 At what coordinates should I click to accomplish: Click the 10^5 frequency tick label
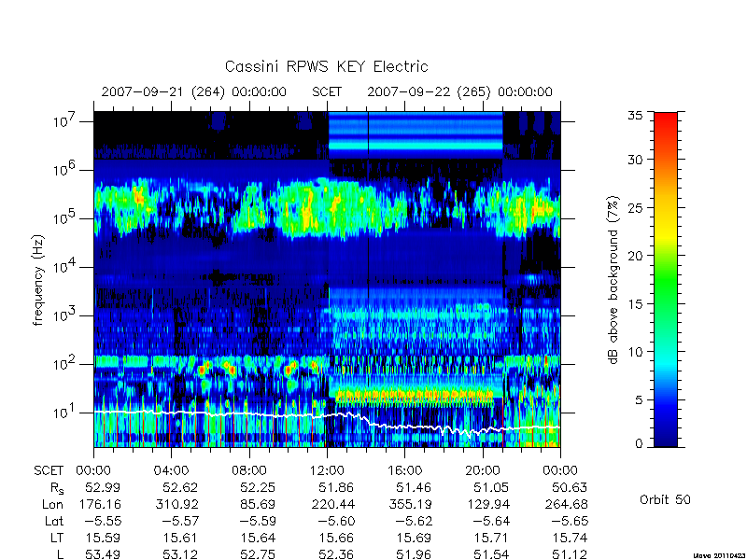[x=65, y=218]
